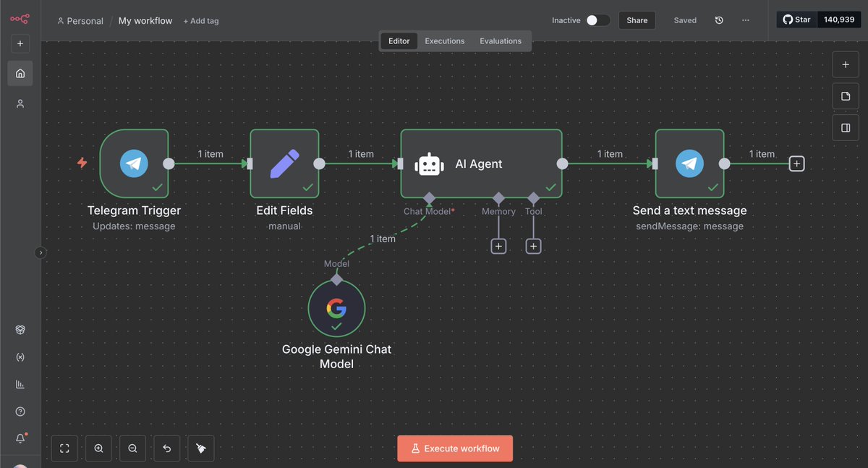Click the Saved status label
This screenshot has height=468, width=868.
(685, 20)
